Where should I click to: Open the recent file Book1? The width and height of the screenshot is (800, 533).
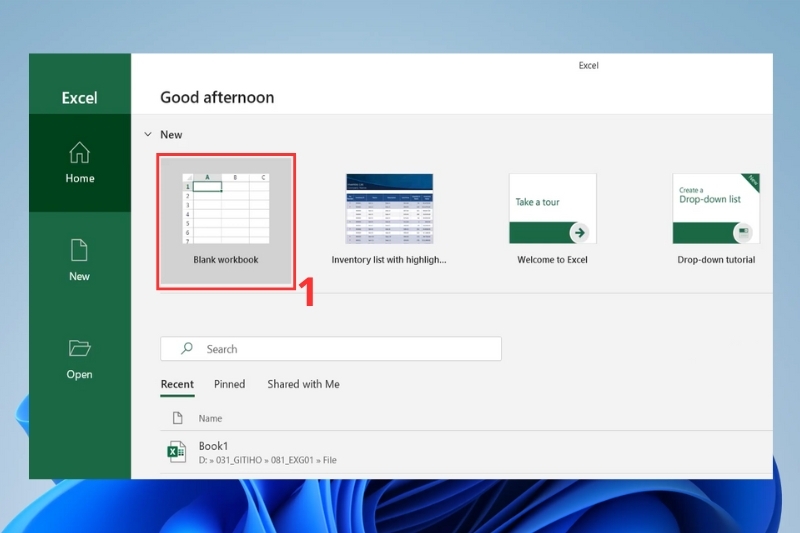pyautogui.click(x=466, y=452)
